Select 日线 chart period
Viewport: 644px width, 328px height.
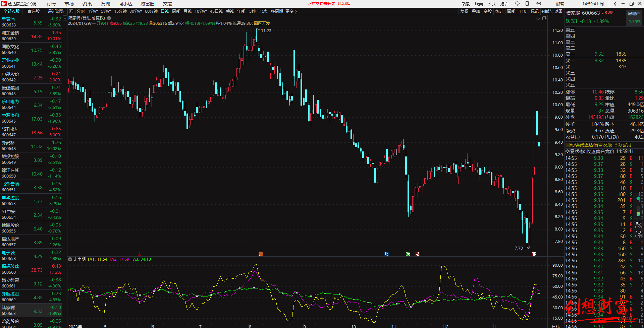click(x=165, y=11)
